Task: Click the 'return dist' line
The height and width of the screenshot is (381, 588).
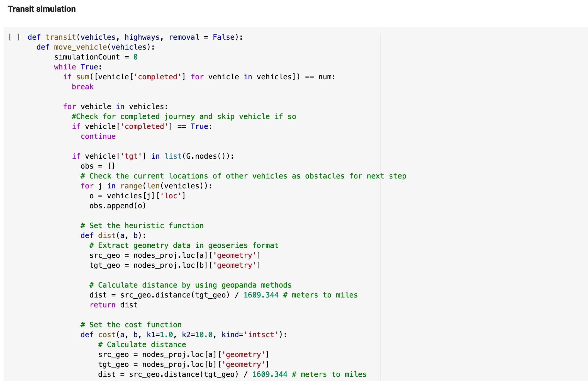Action: [x=113, y=305]
